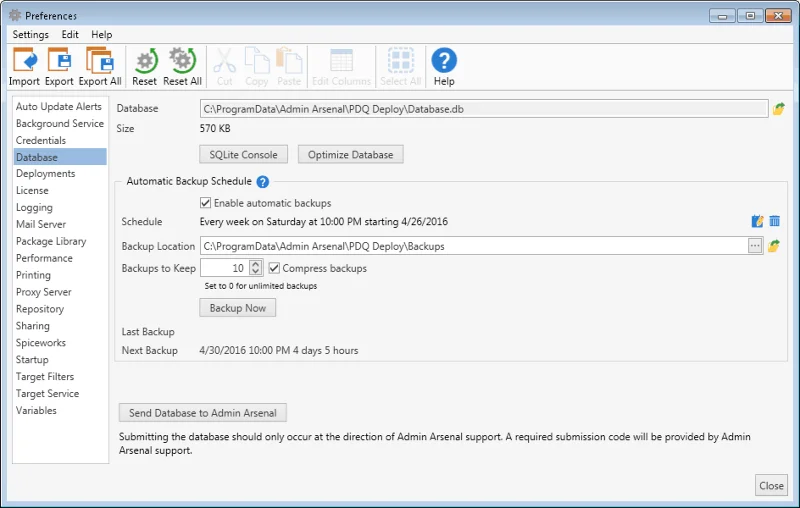Open Help from the toolbar

[x=444, y=67]
